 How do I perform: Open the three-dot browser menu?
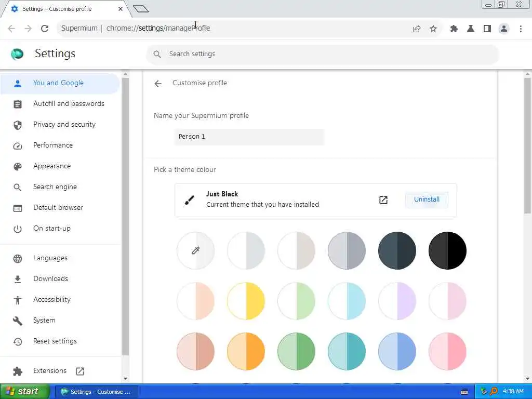pos(521,29)
